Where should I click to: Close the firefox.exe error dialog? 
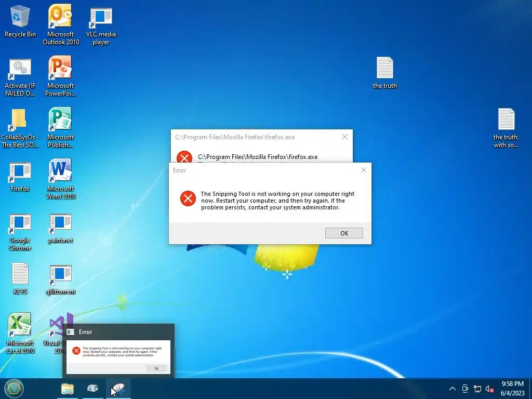click(345, 137)
